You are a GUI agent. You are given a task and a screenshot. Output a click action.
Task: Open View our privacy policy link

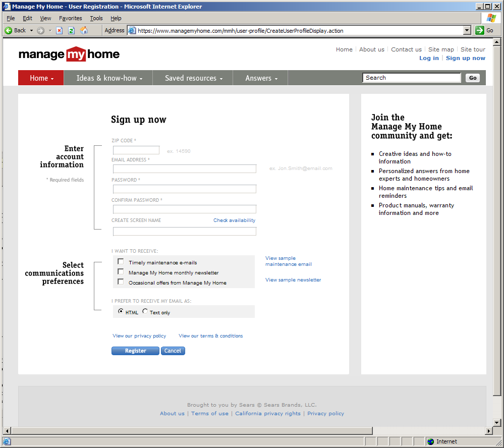(x=139, y=335)
